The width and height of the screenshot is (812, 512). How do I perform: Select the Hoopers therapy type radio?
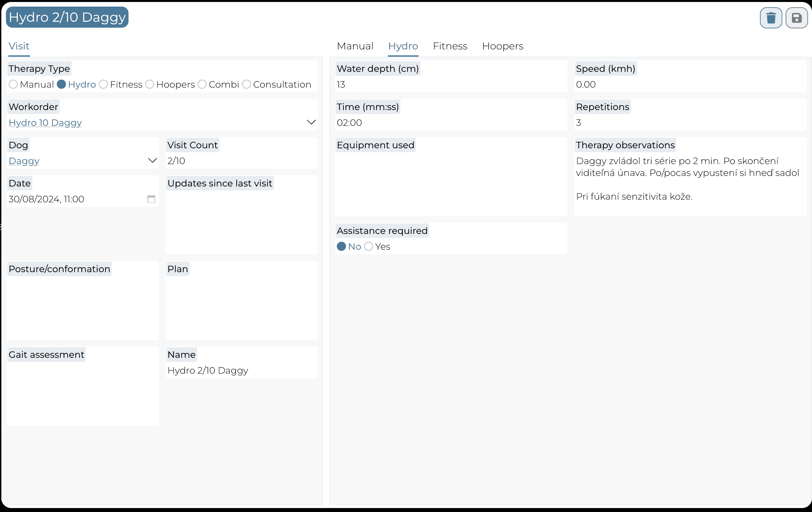(150, 84)
